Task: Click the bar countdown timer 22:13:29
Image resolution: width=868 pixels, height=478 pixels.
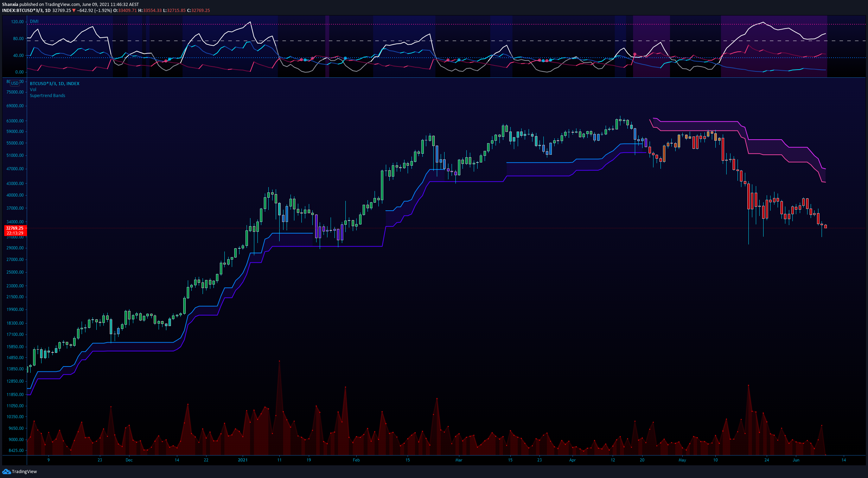Action: (x=15, y=233)
